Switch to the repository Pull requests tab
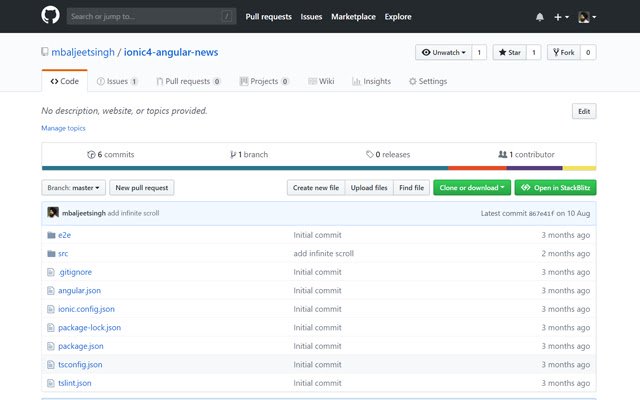 pyautogui.click(x=188, y=81)
